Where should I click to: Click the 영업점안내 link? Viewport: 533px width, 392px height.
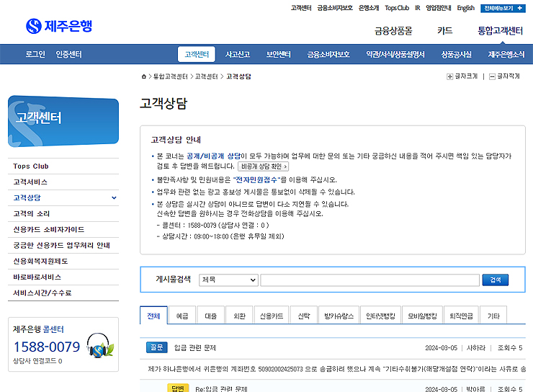click(x=439, y=8)
